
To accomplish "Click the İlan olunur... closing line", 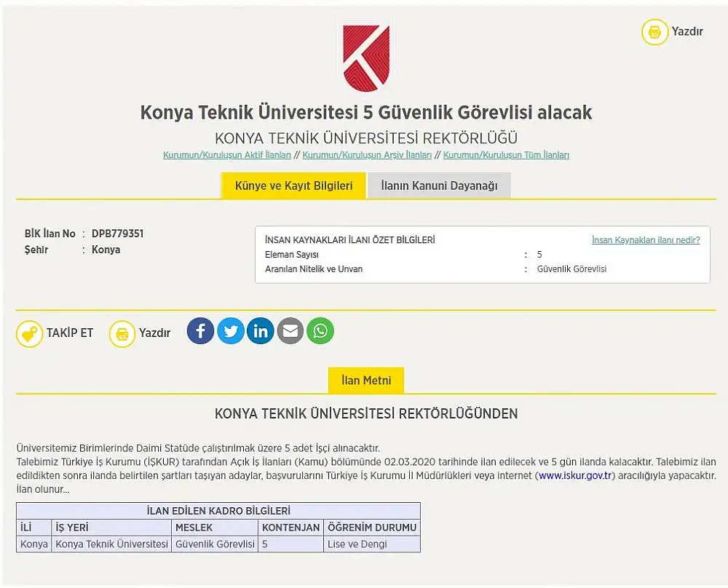I will (x=43, y=489).
